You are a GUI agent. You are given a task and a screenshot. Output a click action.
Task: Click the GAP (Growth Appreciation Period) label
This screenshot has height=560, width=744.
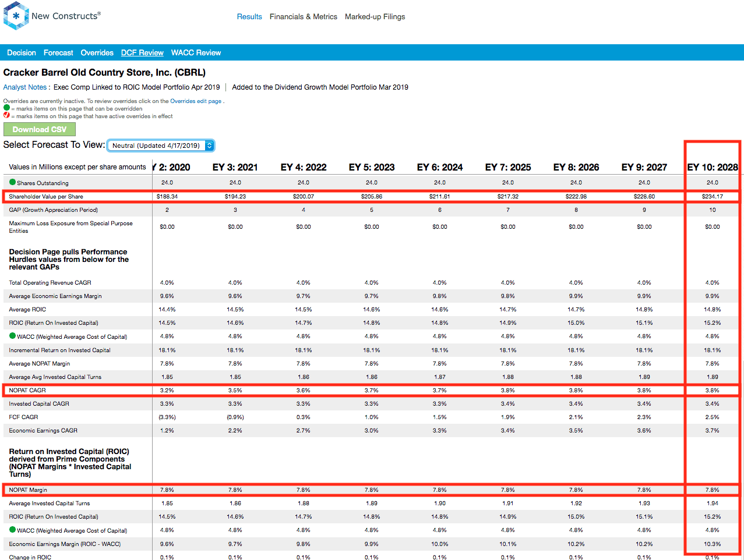pos(54,210)
